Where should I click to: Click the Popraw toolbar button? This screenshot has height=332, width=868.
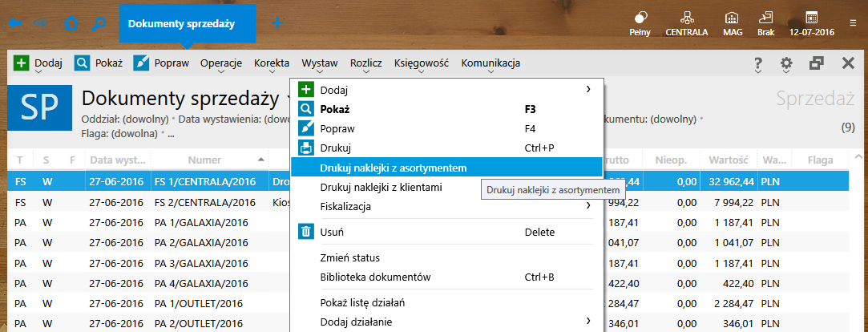(161, 63)
